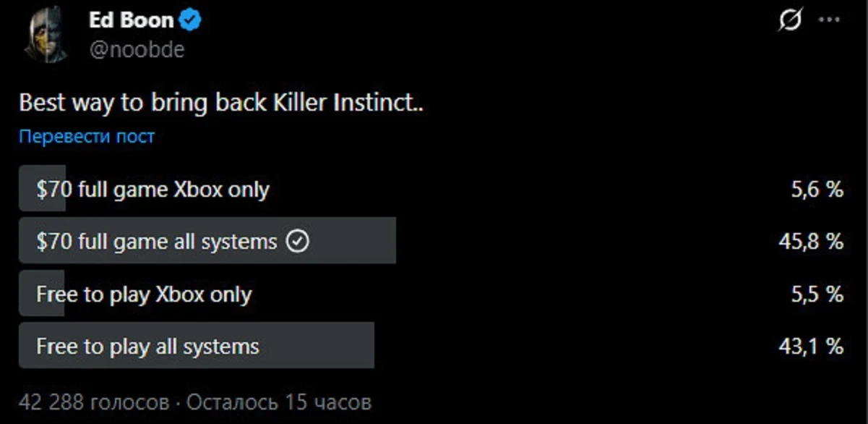
Task: Select the '$70 full game Xbox only' option
Action: tap(152, 190)
